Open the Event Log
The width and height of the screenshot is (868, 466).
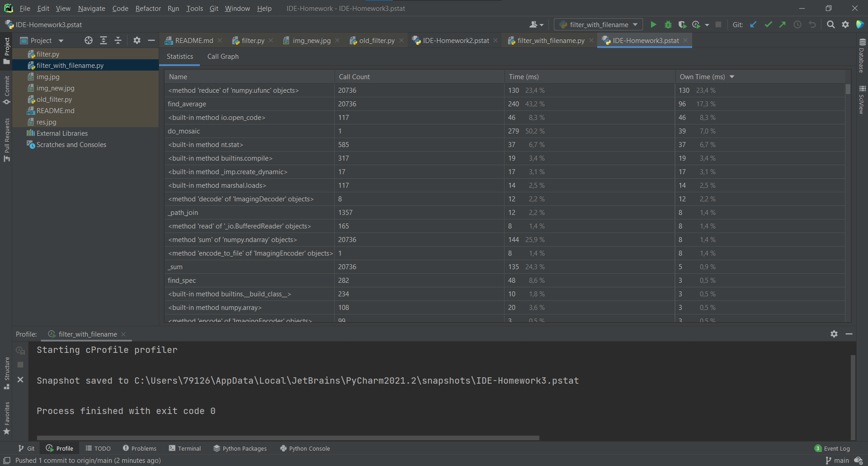click(x=832, y=449)
